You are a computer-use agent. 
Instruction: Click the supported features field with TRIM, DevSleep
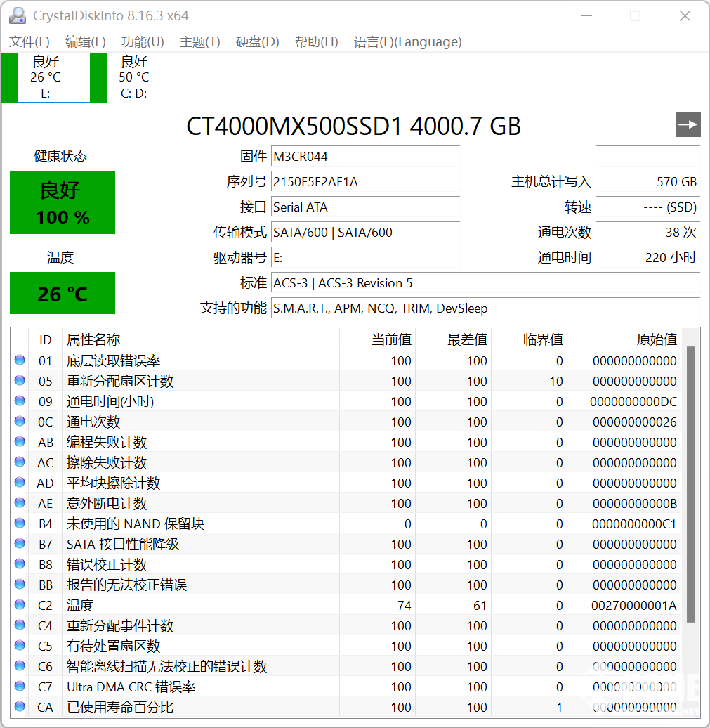tap(485, 308)
